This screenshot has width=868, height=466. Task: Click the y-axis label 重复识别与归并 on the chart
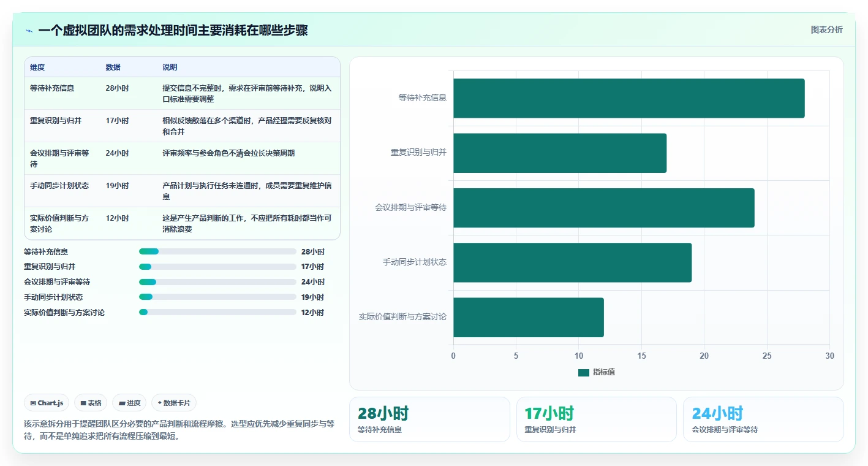coord(418,152)
